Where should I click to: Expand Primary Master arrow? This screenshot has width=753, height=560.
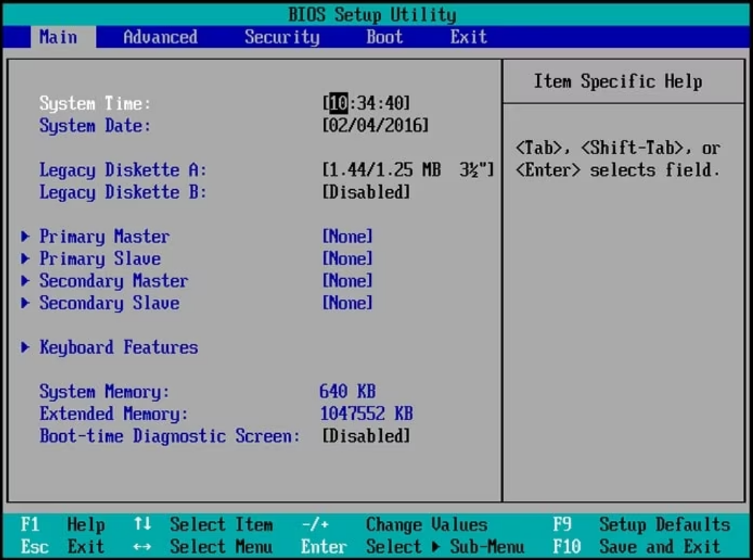click(25, 235)
